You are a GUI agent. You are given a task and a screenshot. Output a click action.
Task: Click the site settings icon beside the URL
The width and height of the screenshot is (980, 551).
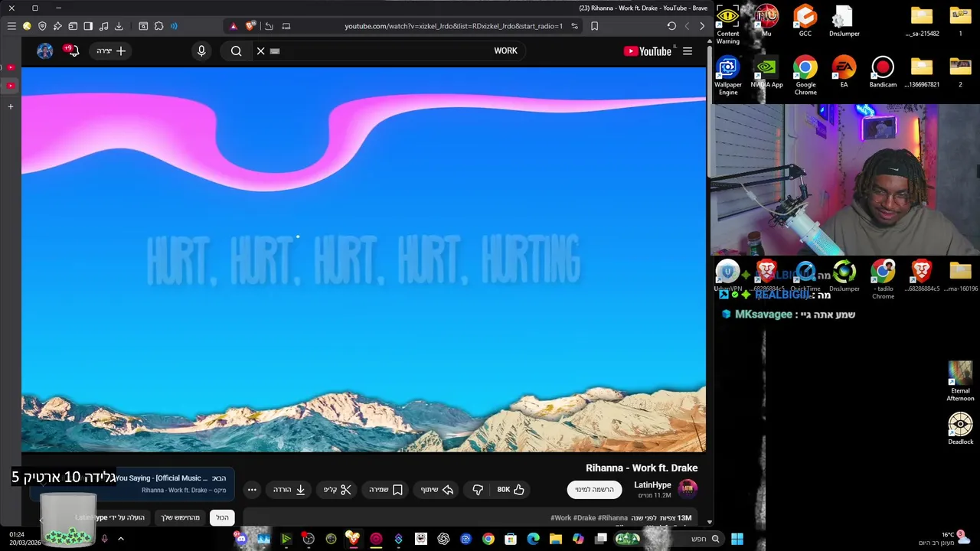(574, 26)
